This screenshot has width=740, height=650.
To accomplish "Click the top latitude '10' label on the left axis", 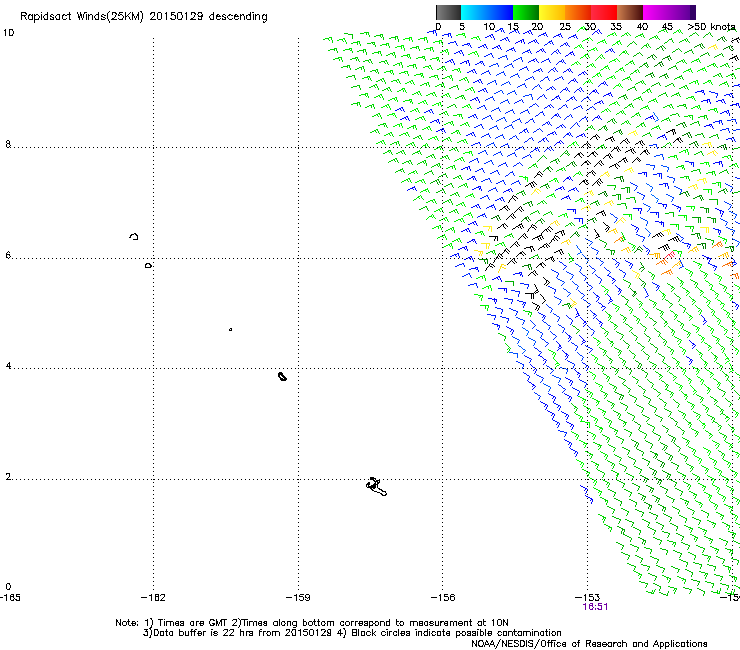I will 8,33.
